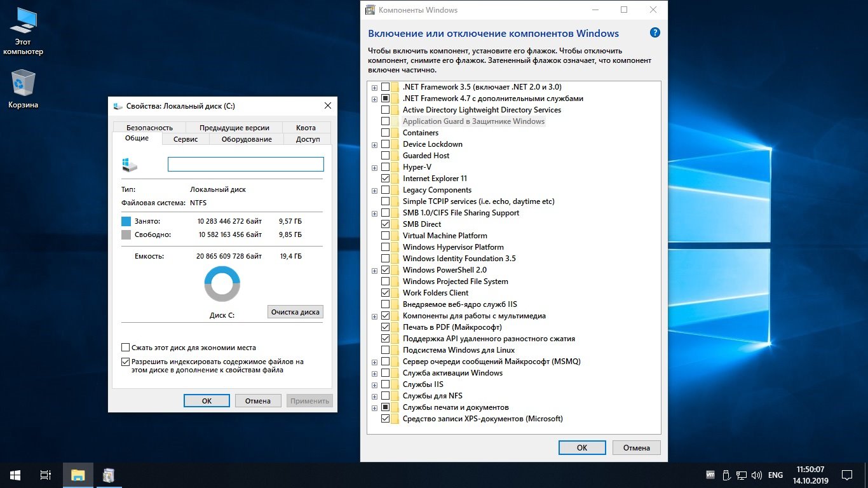Expand Сервер очереди сообщений (MSMQ) node
Image resolution: width=868 pixels, height=488 pixels.
coord(375,362)
